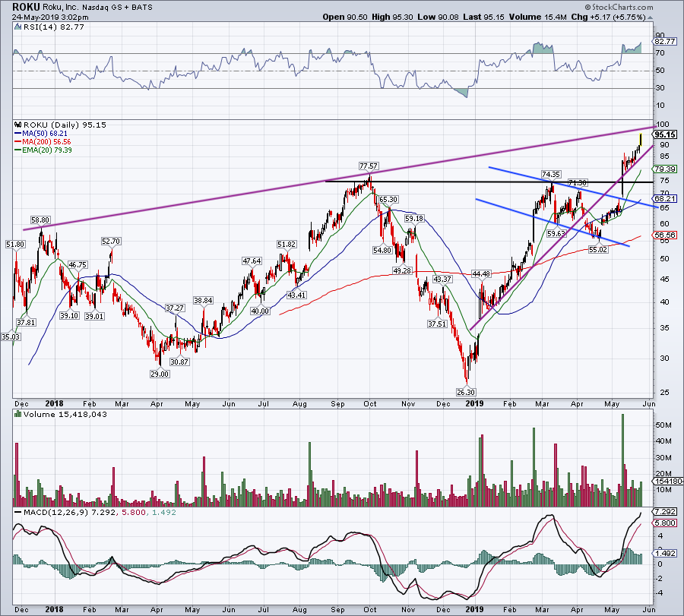The height and width of the screenshot is (616, 684).
Task: Click the Nasdaq GS + BATS exchange label
Action: tap(117, 8)
